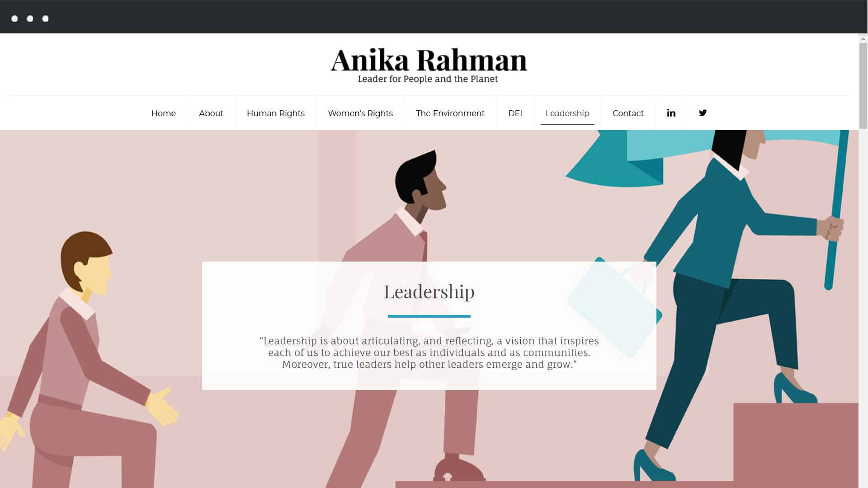Image resolution: width=868 pixels, height=488 pixels.
Task: Navigate to The Environment section
Action: (x=450, y=113)
